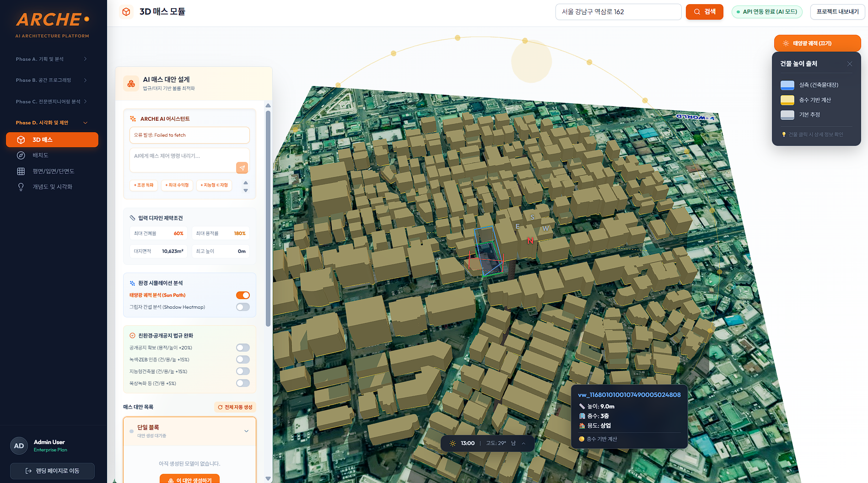Click the lightbulb icon for 개념도 및 시각화

(21, 187)
